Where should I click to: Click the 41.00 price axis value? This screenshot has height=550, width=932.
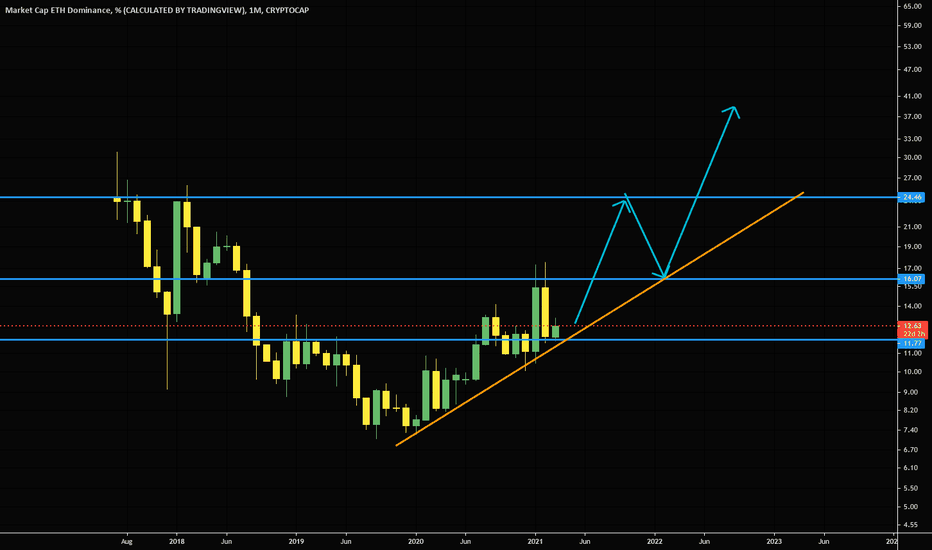click(x=912, y=96)
